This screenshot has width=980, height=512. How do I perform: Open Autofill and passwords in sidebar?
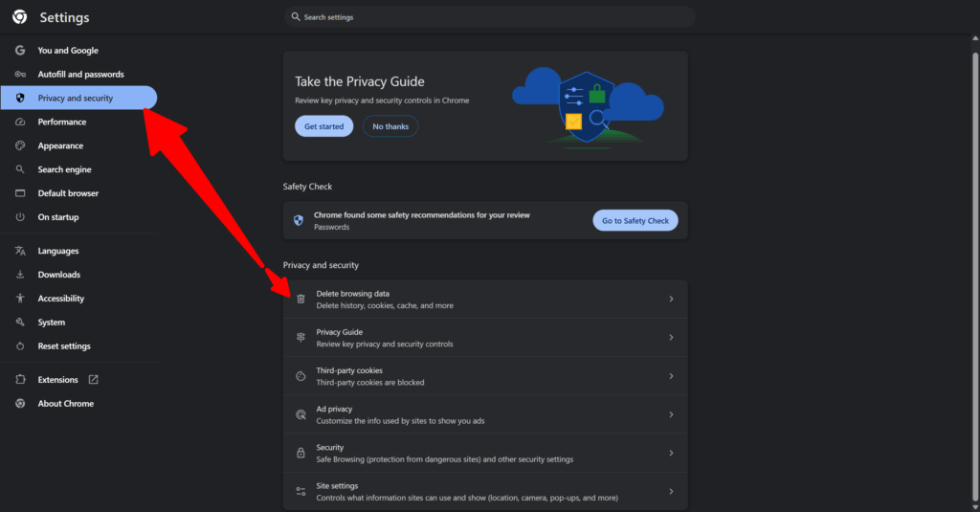(x=80, y=75)
